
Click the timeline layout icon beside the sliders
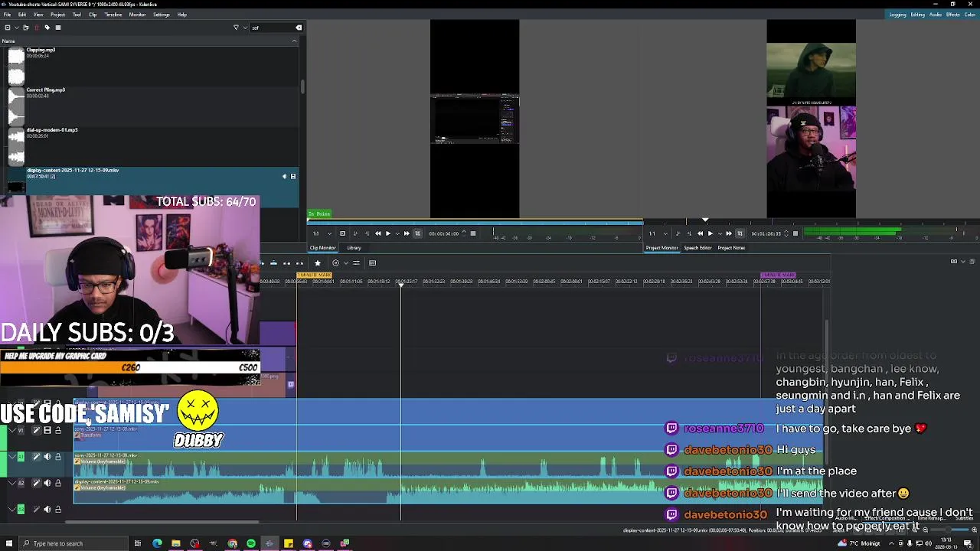pos(373,263)
